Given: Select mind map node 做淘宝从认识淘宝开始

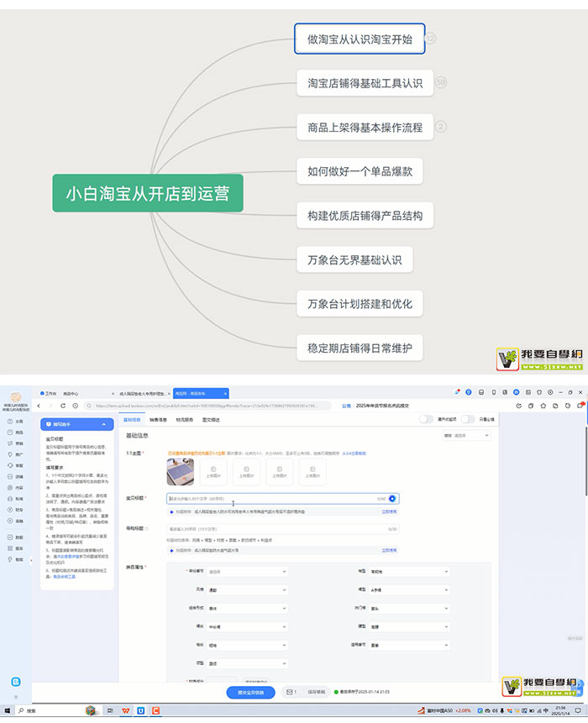Looking at the screenshot, I should tap(360, 39).
